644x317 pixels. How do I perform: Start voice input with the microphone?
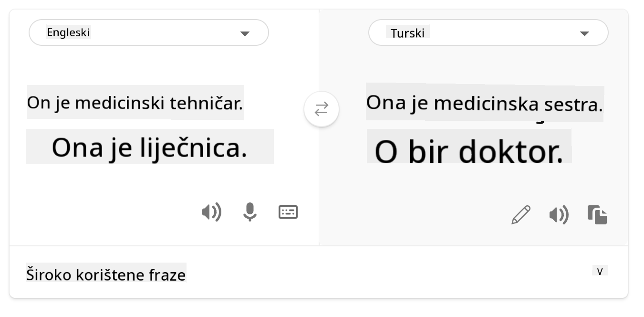tap(249, 212)
